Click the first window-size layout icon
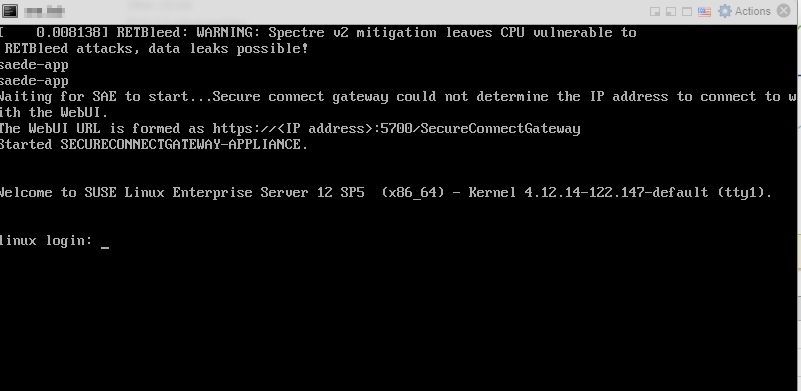Viewport: 801px width, 391px height. [x=654, y=12]
